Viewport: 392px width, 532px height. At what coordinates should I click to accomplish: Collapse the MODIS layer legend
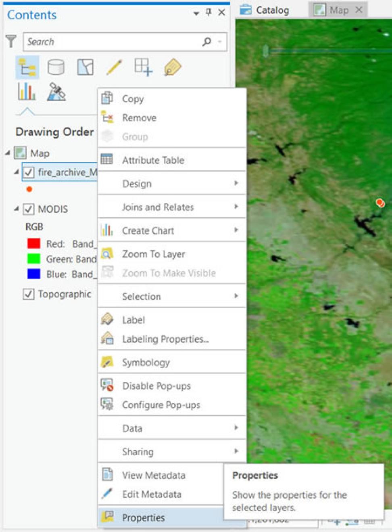tap(16, 209)
